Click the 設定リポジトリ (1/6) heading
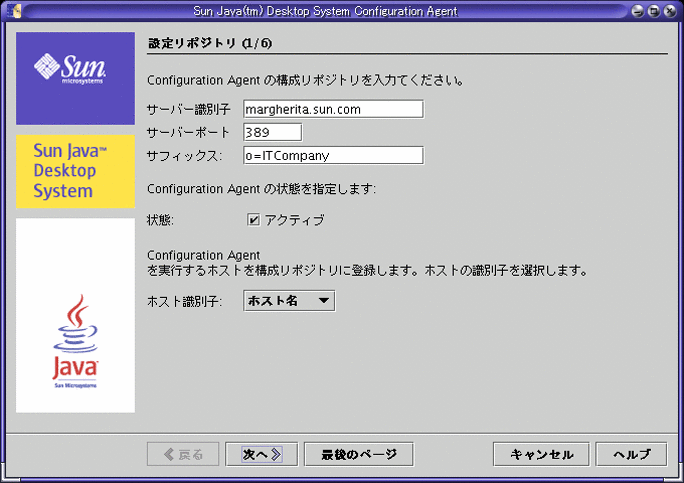The image size is (684, 483). 210,43
